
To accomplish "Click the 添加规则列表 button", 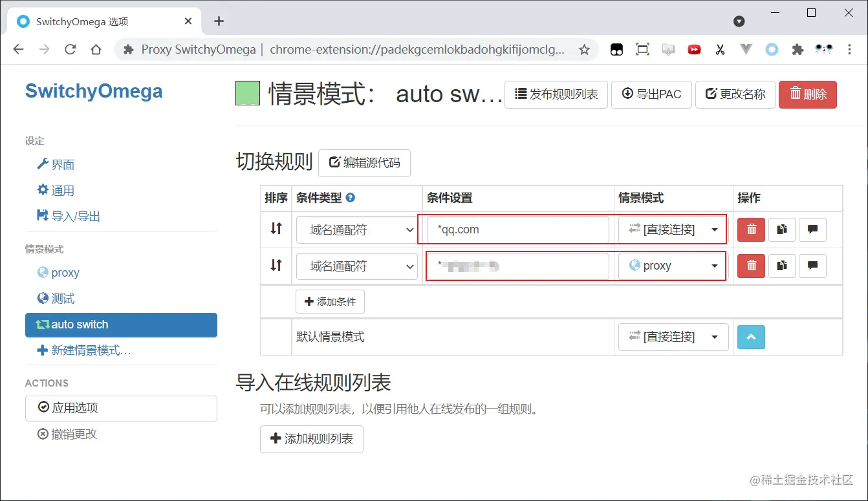I will (312, 439).
